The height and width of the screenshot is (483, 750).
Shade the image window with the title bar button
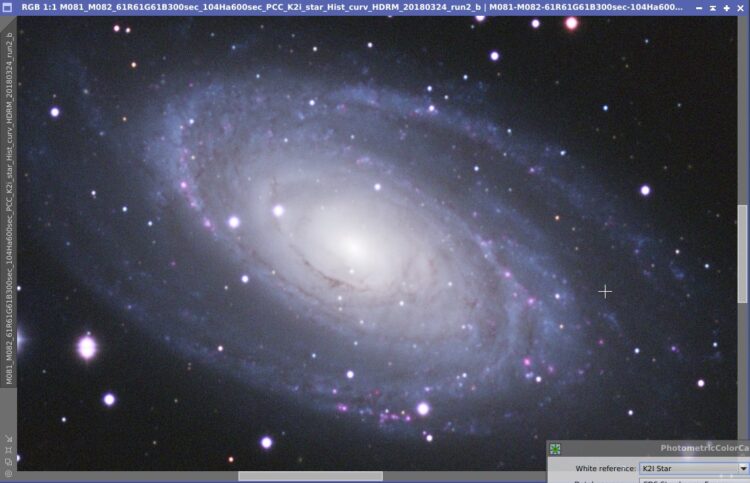[x=713, y=8]
